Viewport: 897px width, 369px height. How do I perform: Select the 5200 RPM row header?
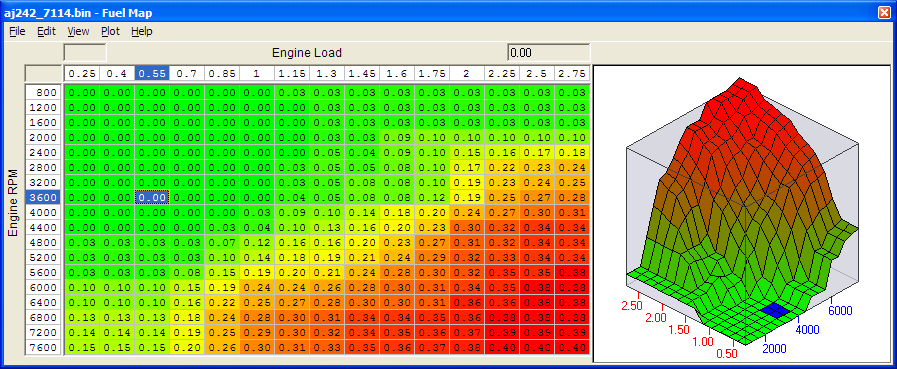44,257
